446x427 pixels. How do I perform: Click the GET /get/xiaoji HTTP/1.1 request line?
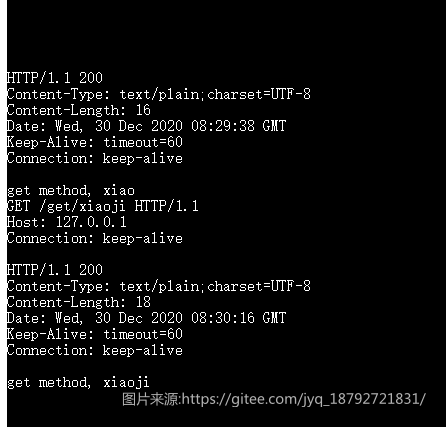103,206
